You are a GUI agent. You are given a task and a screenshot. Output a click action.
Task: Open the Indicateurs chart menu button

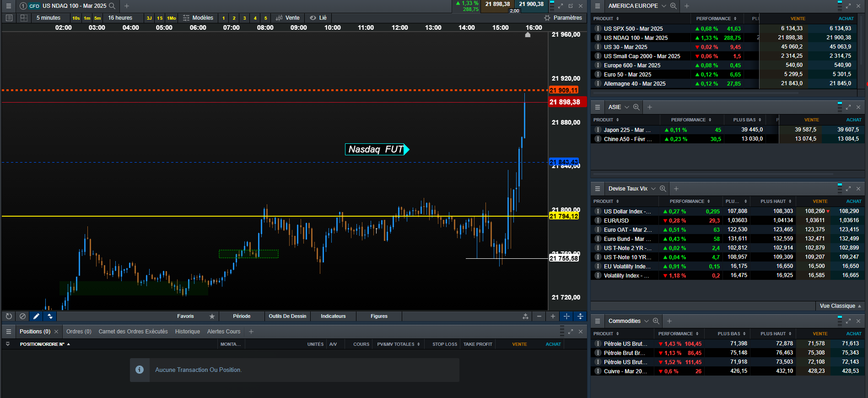[x=333, y=316]
